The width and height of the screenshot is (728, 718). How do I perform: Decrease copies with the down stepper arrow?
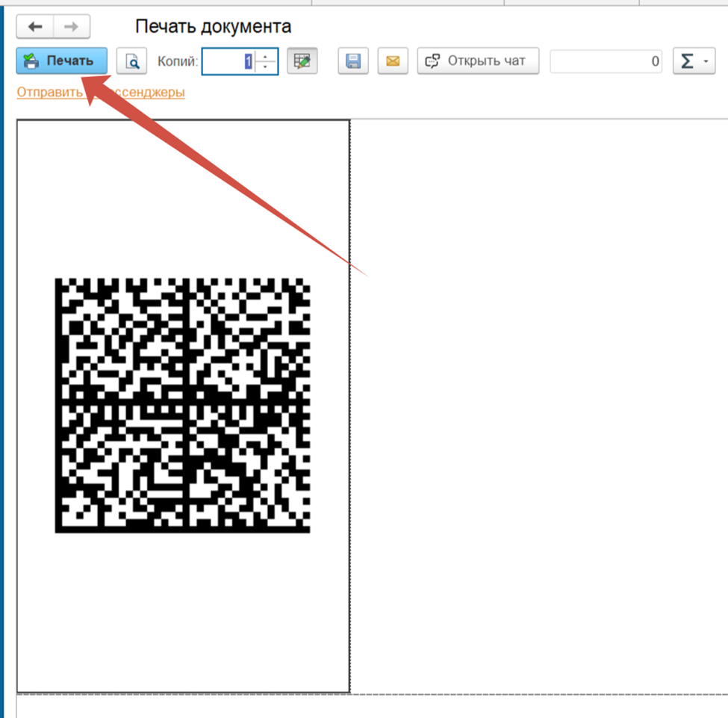point(267,67)
